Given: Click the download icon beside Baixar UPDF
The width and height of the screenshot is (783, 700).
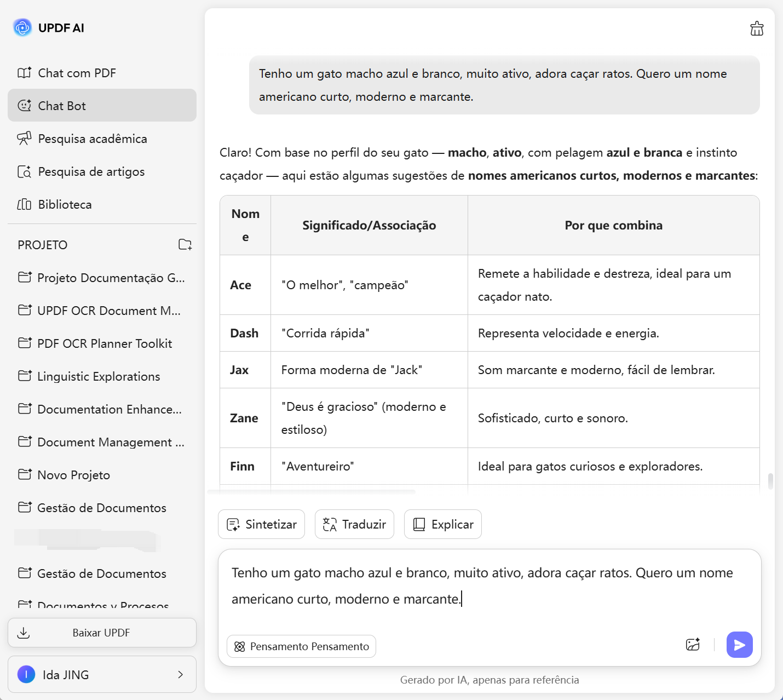Looking at the screenshot, I should [24, 633].
